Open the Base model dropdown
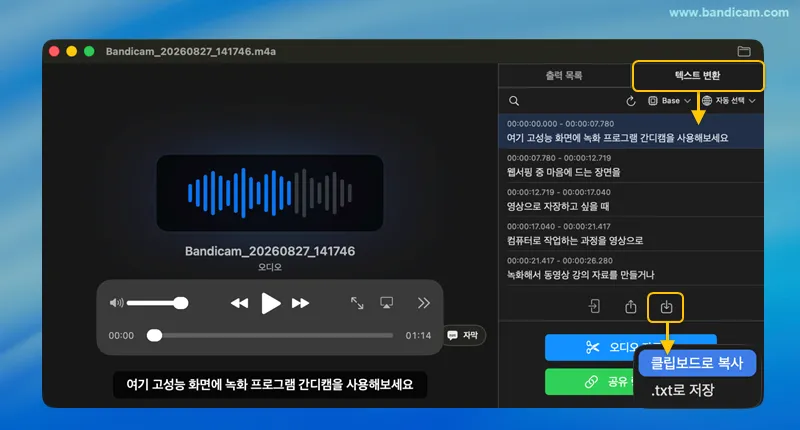The height and width of the screenshot is (430, 800). coord(669,101)
